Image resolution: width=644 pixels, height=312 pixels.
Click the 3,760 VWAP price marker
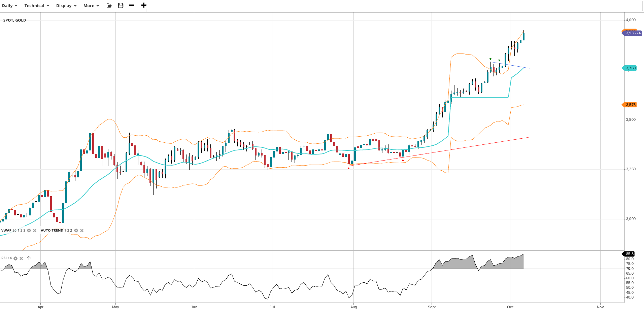pos(630,68)
